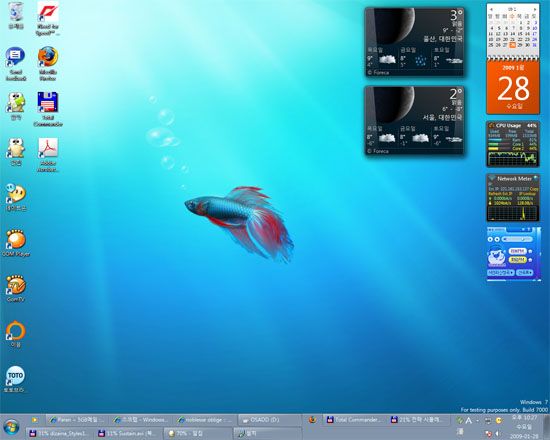
Task: Click the rain forecast icon in Ulsan gadget
Action: point(420,61)
